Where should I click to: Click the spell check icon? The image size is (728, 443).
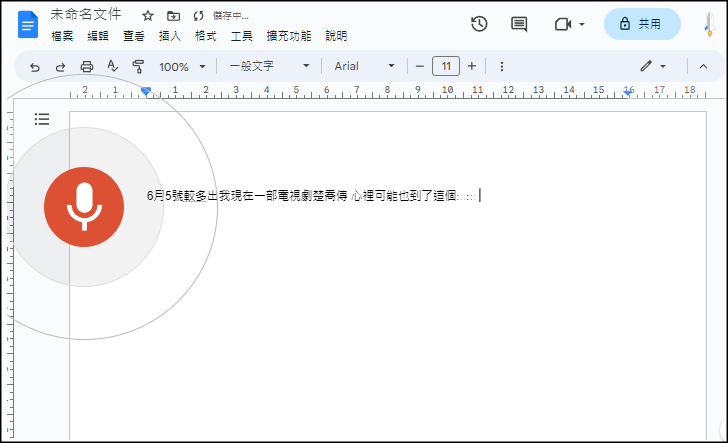112,67
